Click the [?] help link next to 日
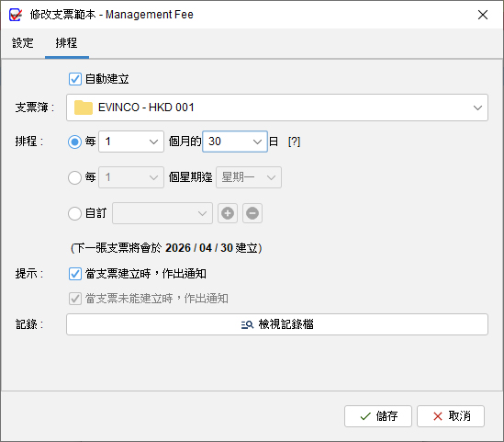Viewport: 504px width, 442px height. point(294,142)
